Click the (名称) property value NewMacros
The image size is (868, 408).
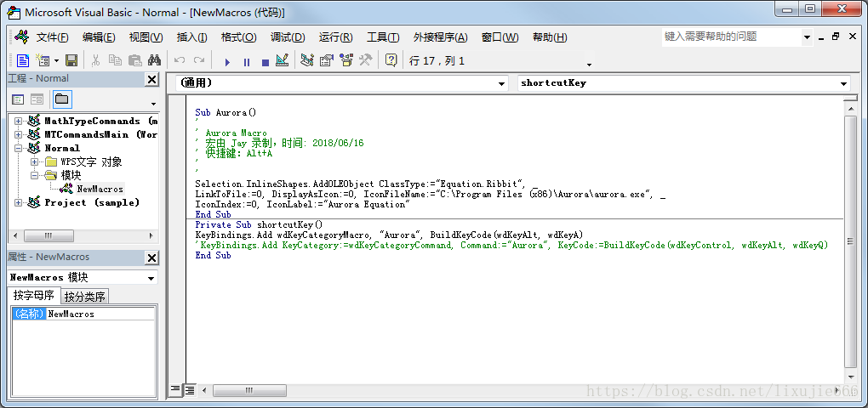click(x=100, y=314)
